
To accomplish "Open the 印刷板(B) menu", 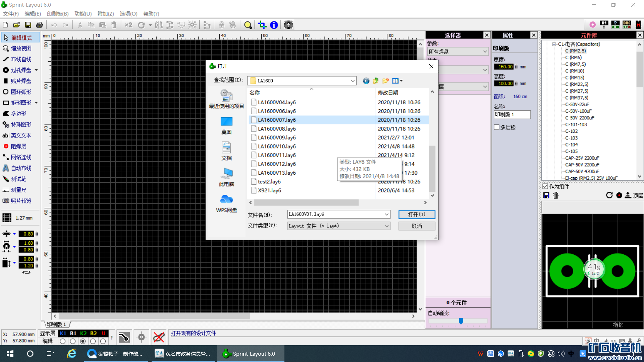I will point(57,14).
